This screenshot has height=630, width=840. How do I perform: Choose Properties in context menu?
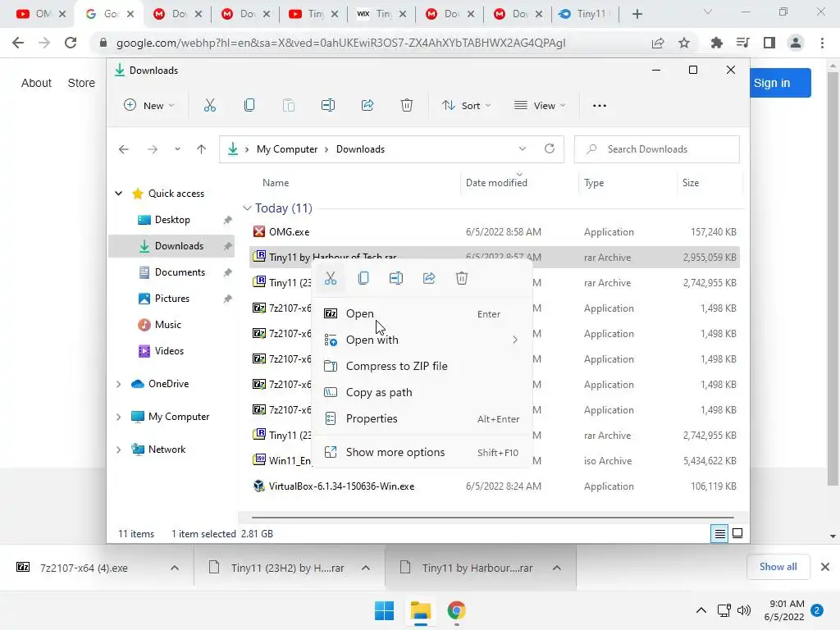pyautogui.click(x=422, y=419)
